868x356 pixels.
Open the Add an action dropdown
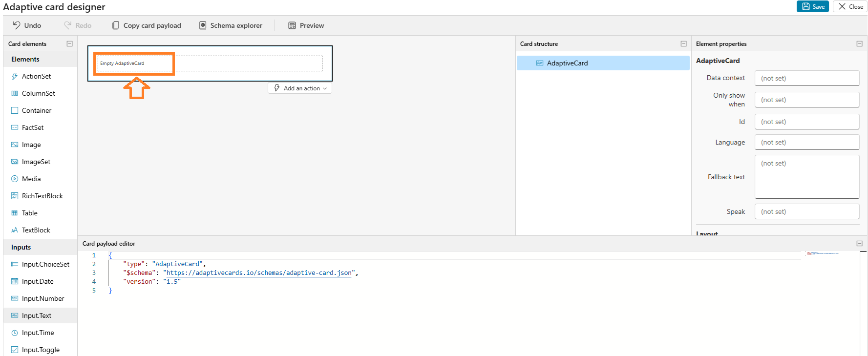coord(300,88)
